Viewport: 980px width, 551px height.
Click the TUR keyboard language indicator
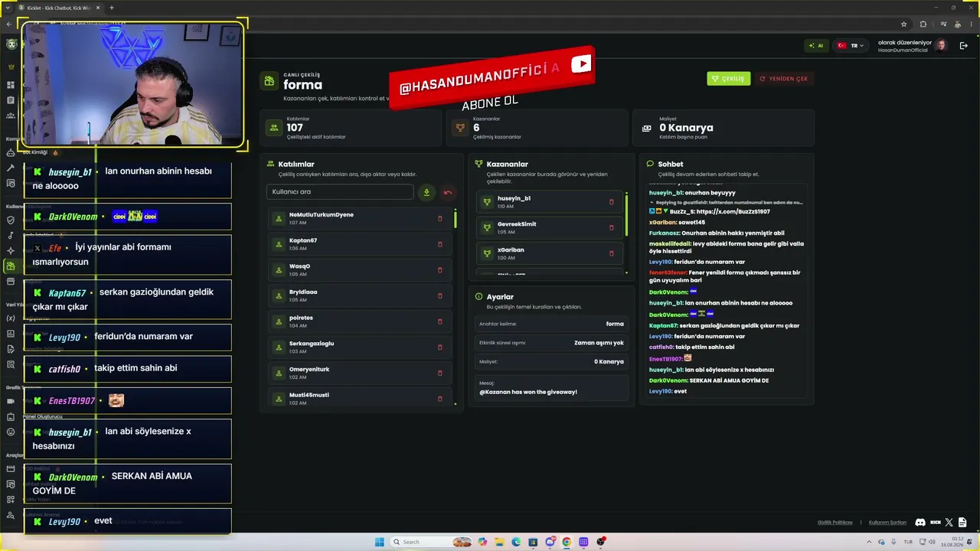point(908,542)
